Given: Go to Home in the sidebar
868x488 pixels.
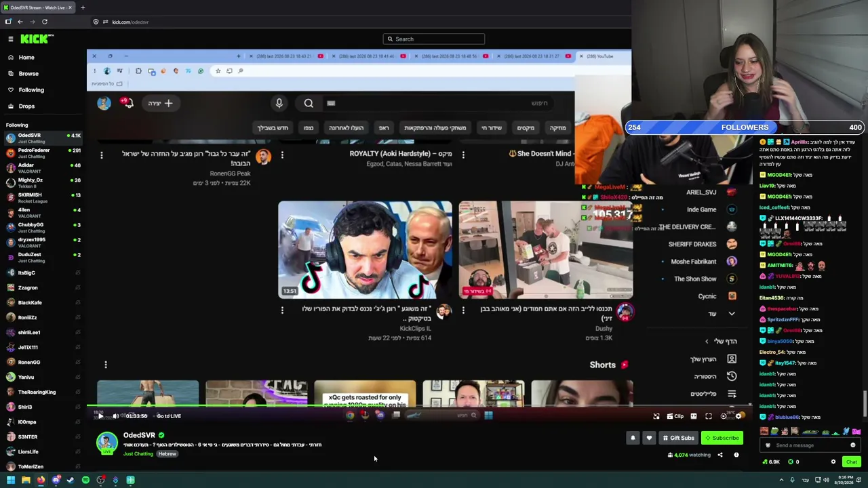Looking at the screenshot, I should 26,58.
